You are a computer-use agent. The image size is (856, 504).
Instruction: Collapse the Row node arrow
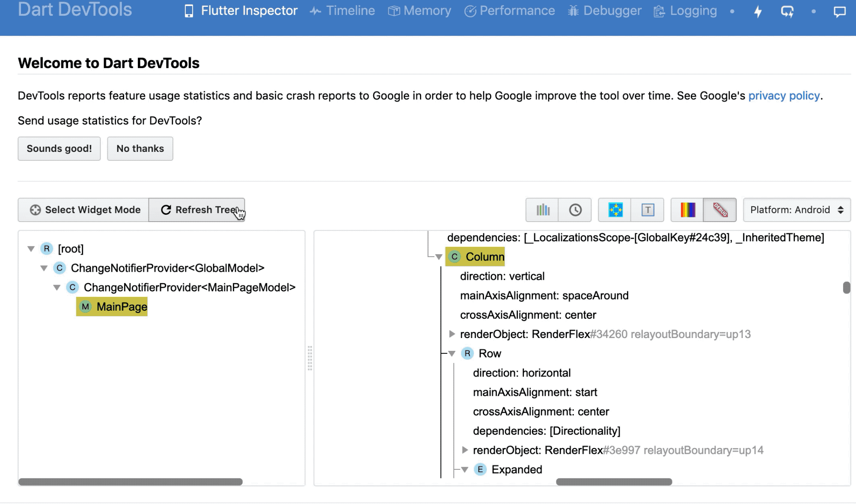(x=452, y=353)
